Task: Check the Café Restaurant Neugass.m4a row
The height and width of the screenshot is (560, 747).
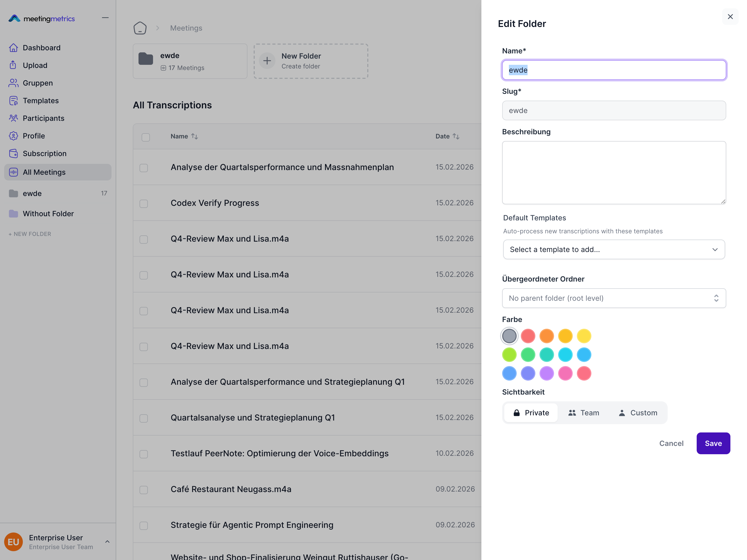Action: [x=144, y=490]
